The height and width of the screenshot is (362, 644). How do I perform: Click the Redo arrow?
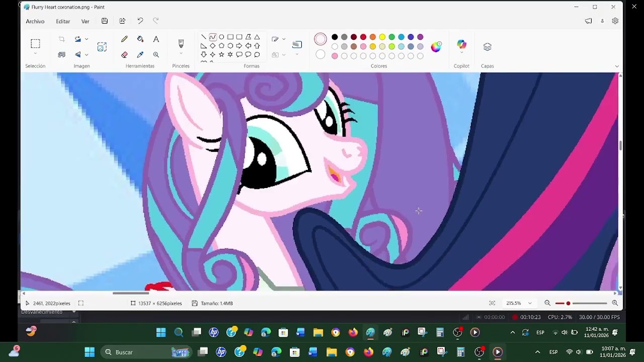point(156,21)
